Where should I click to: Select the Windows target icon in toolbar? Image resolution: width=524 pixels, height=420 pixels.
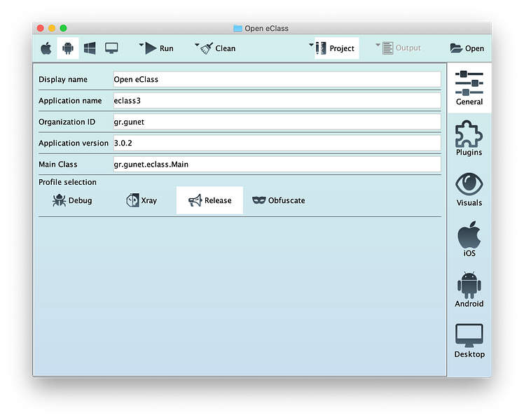point(90,48)
